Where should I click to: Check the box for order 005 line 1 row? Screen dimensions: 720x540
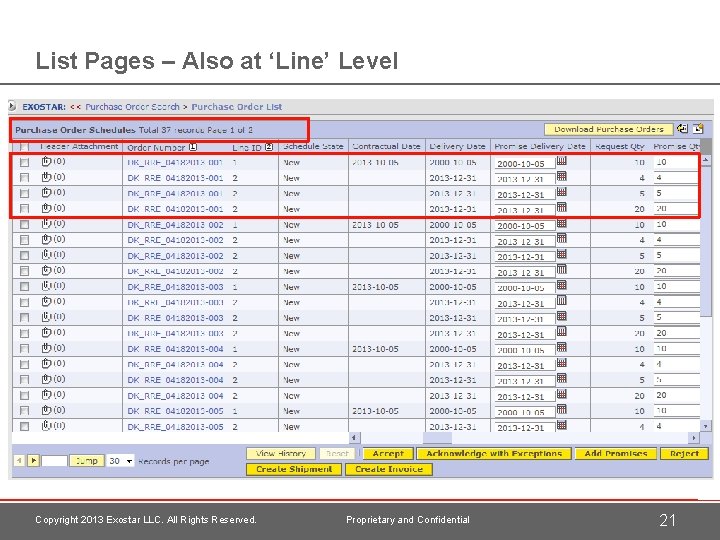click(24, 411)
